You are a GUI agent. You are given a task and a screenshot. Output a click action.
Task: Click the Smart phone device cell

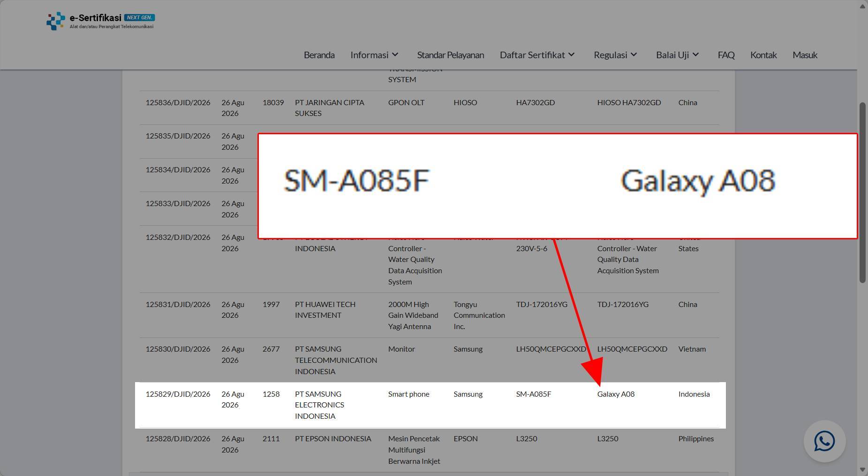[408, 394]
